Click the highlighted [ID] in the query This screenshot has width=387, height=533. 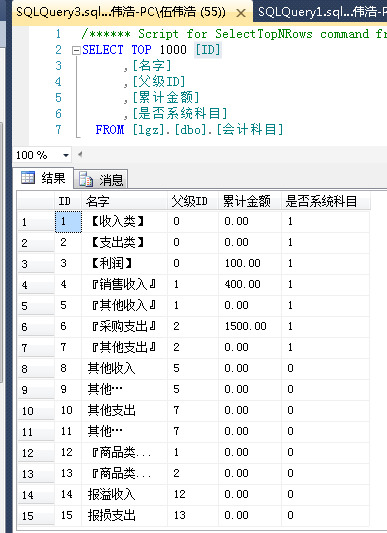[208, 50]
